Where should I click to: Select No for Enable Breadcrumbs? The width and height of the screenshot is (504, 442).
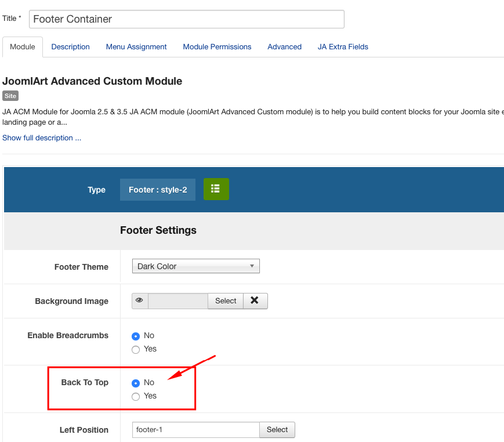pos(136,336)
